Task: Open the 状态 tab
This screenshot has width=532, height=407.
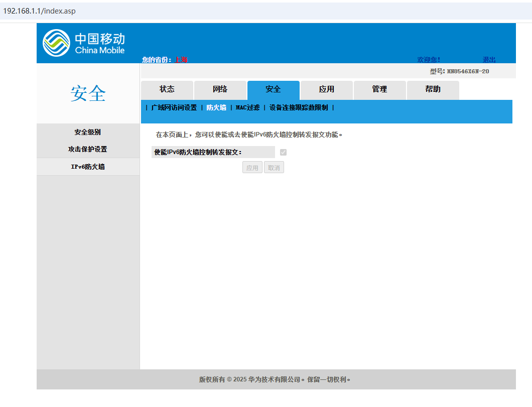Action: (x=167, y=90)
